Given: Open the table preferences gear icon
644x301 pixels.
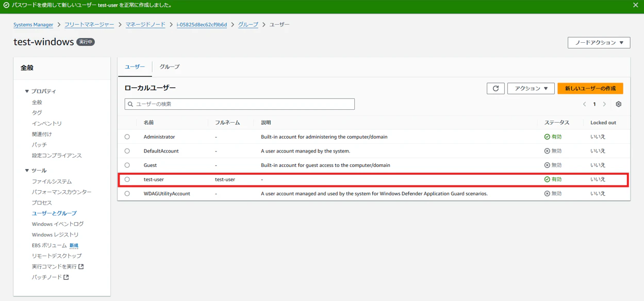Looking at the screenshot, I should tap(618, 104).
